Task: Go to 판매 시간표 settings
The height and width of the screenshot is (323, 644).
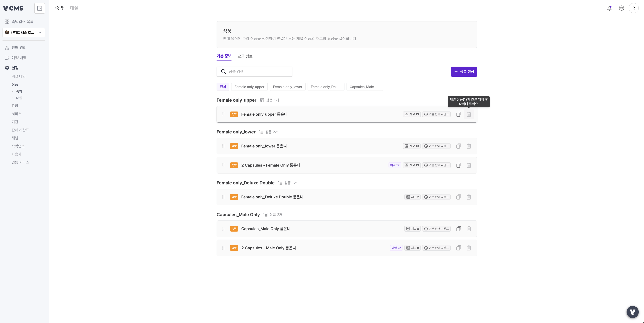Action: (20, 130)
